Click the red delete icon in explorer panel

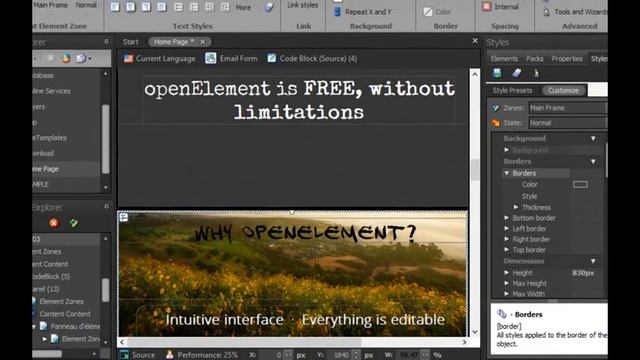(x=54, y=223)
